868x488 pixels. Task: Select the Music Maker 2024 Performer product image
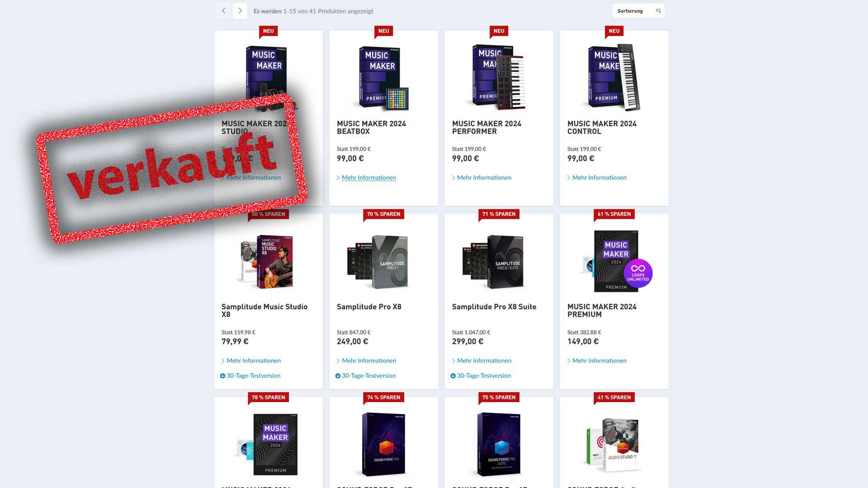[x=497, y=77]
